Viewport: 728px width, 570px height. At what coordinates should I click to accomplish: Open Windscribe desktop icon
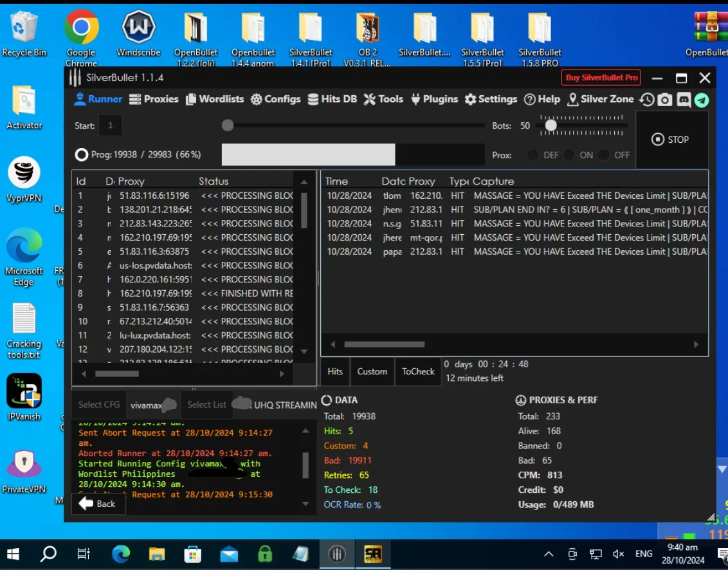138,33
